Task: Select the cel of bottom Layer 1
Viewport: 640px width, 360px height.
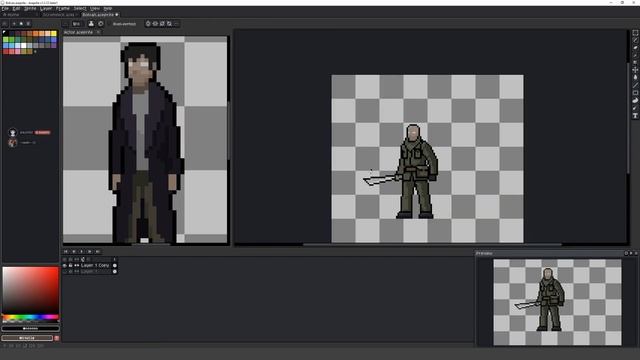Action: (115, 271)
